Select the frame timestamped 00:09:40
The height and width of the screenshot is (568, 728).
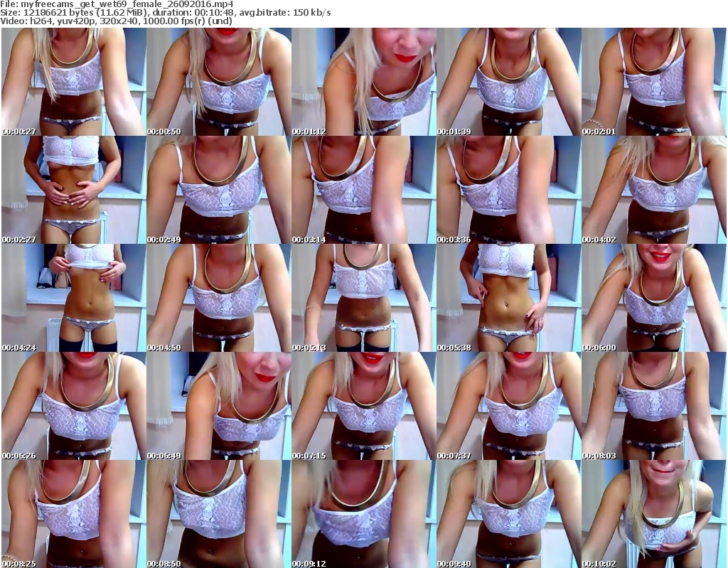509,514
